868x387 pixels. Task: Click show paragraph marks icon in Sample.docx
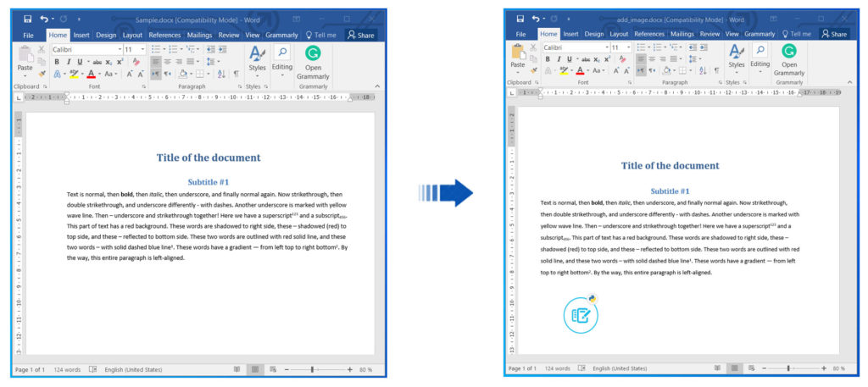click(x=236, y=74)
